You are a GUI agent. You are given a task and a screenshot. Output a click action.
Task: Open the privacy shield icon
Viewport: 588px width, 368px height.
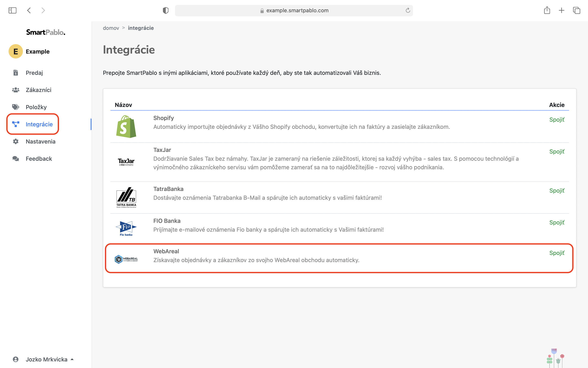tap(165, 10)
